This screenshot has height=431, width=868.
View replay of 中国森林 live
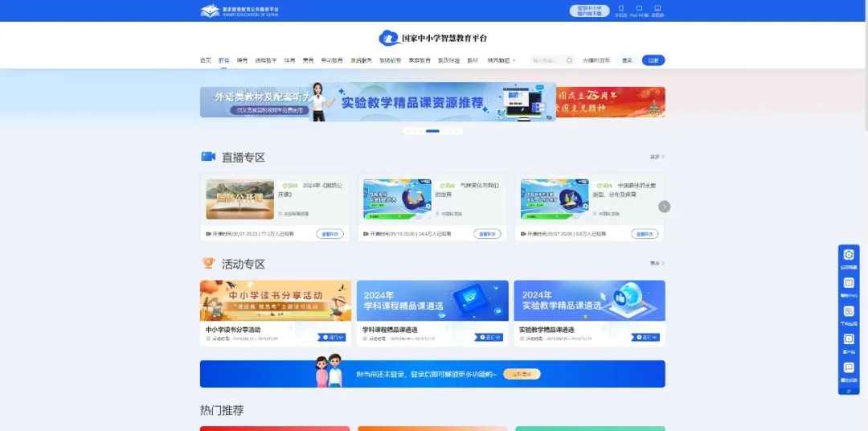[645, 234]
